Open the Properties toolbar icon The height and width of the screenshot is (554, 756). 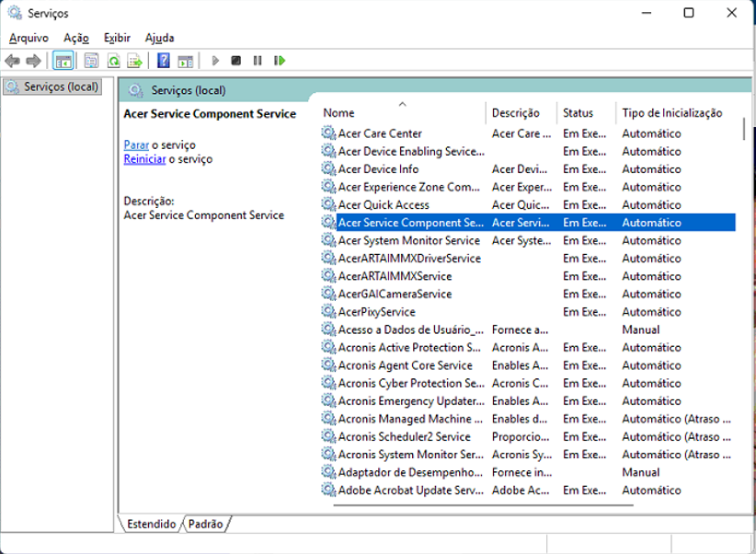pos(91,61)
